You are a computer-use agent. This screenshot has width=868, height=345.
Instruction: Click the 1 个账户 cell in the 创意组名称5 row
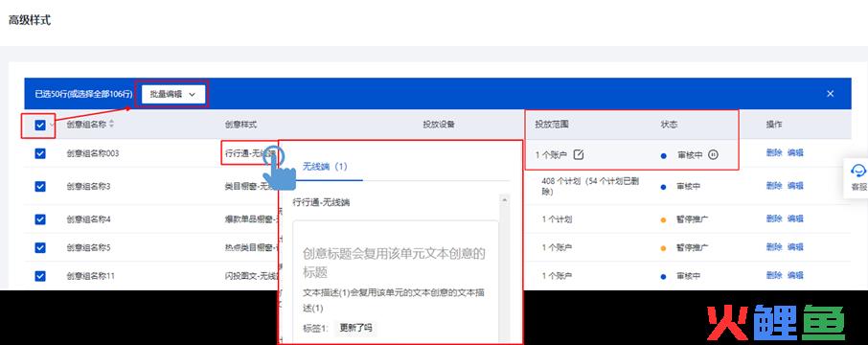(557, 247)
